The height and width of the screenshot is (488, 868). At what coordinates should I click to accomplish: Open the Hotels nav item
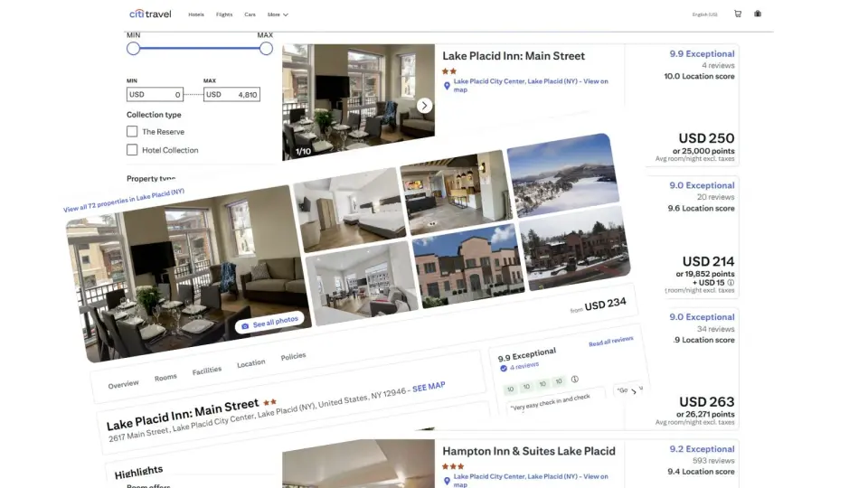click(196, 14)
